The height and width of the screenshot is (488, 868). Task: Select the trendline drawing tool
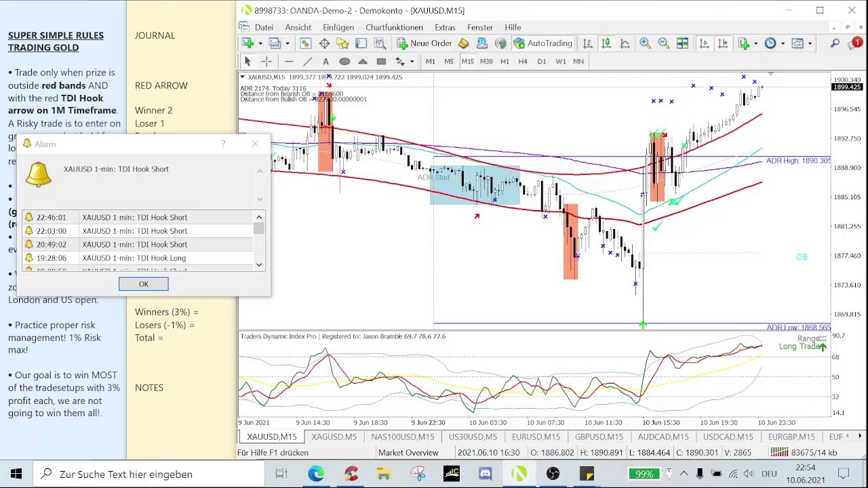tap(307, 62)
